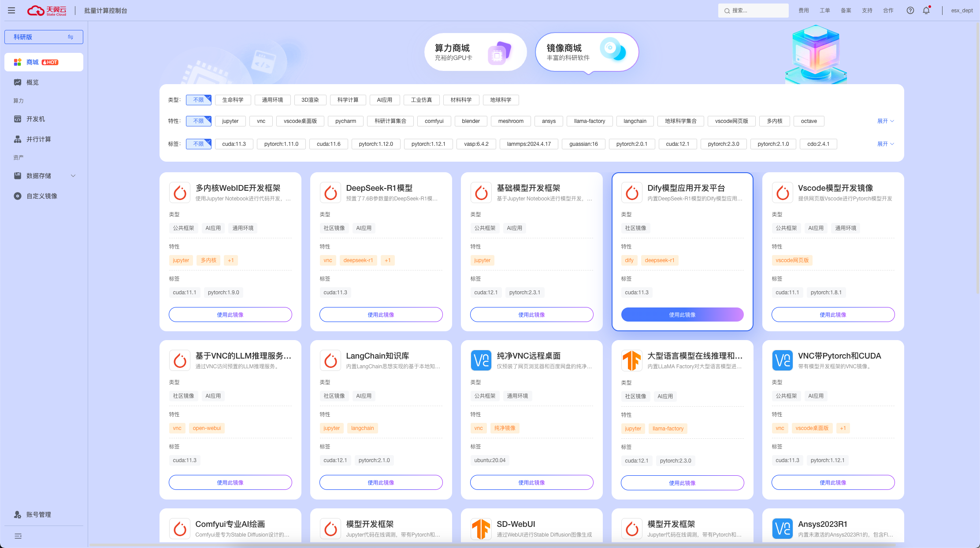Click the 纯净VNC远程桌面 VNC logo icon
980x548 pixels.
[x=481, y=360]
